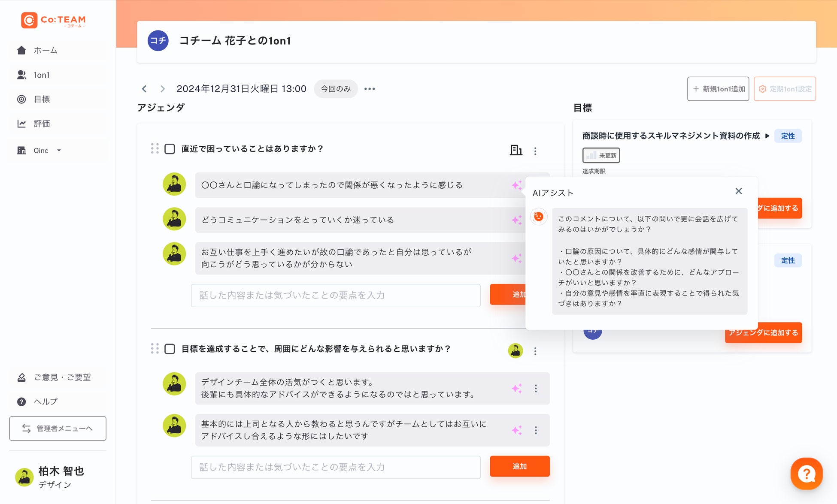Click the Co:TEAM logo
This screenshot has height=504, width=837.
pos(54,20)
